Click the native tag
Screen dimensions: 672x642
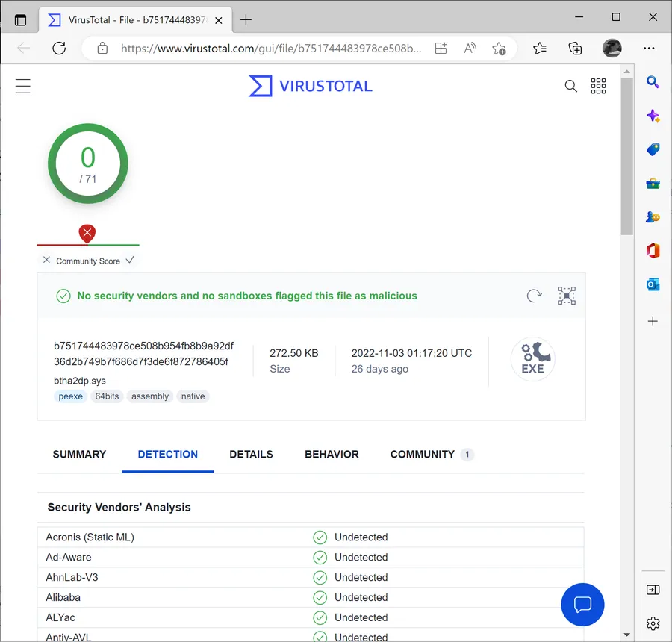pyautogui.click(x=193, y=396)
